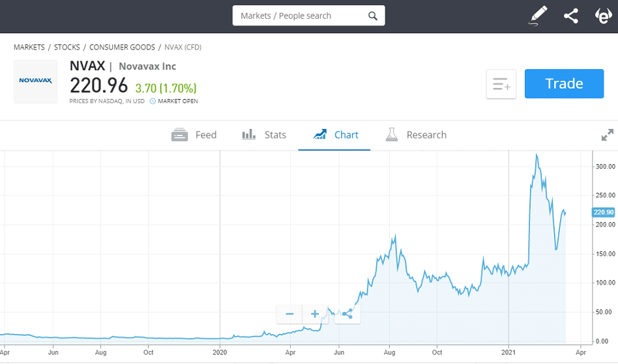The height and width of the screenshot is (364, 618).
Task: Go to STOCKS breadcrumb
Action: pyautogui.click(x=66, y=48)
